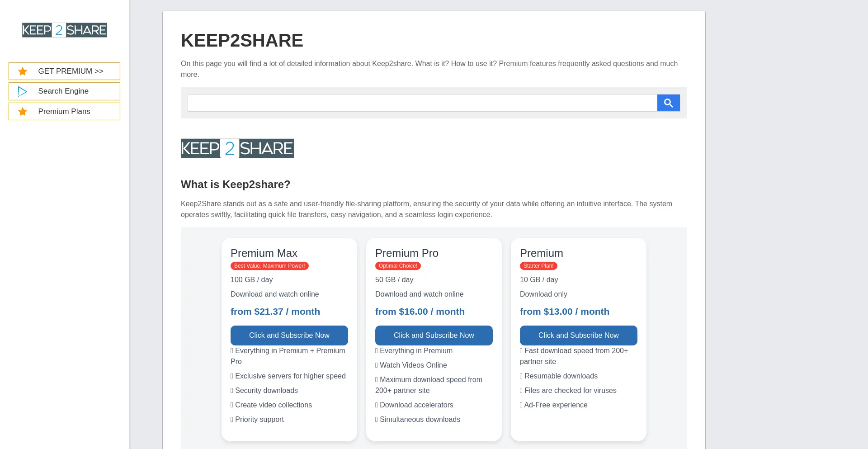The image size is (868, 449).
Task: Click the Keep2Share logo in the sidebar
Action: (65, 30)
